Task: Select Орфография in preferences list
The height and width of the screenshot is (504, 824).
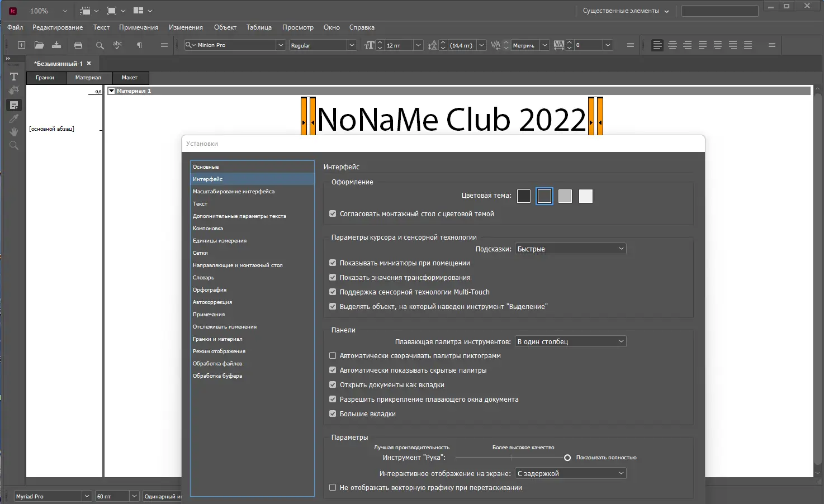Action: tap(252, 289)
